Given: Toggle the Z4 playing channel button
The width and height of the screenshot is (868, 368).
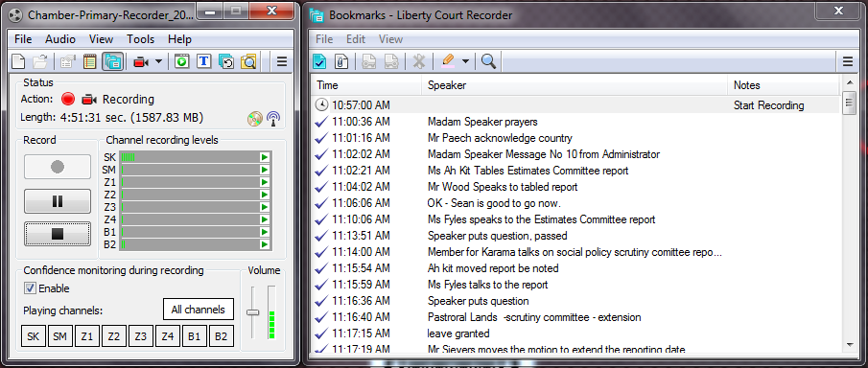Looking at the screenshot, I should 167,336.
